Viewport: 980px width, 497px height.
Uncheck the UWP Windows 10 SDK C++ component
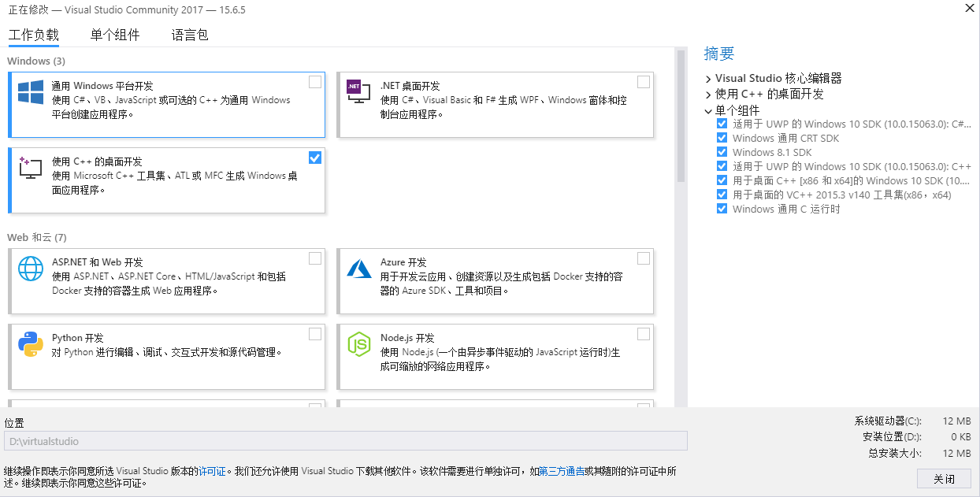click(x=722, y=166)
